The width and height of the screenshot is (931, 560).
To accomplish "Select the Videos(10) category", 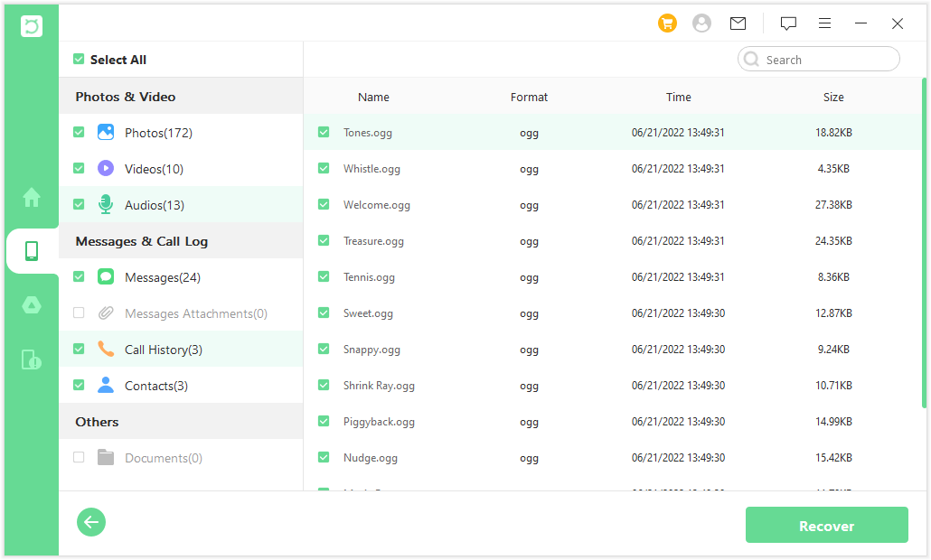I will point(154,169).
